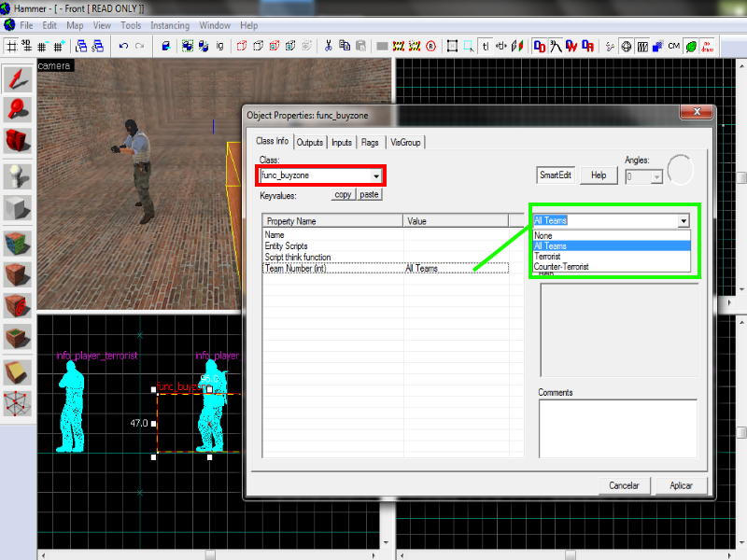Screen dimensions: 747x560
Task: Increase grid size with plus icon
Action: point(59,46)
